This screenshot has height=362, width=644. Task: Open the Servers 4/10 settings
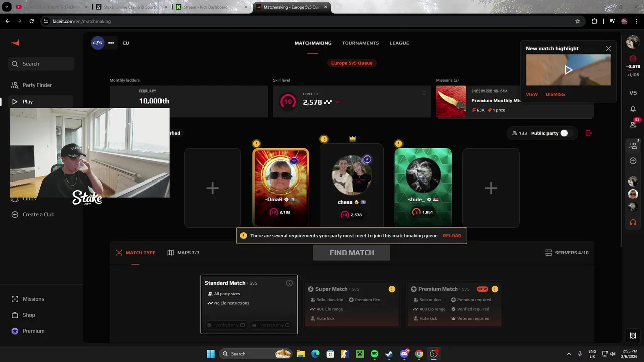(x=567, y=253)
